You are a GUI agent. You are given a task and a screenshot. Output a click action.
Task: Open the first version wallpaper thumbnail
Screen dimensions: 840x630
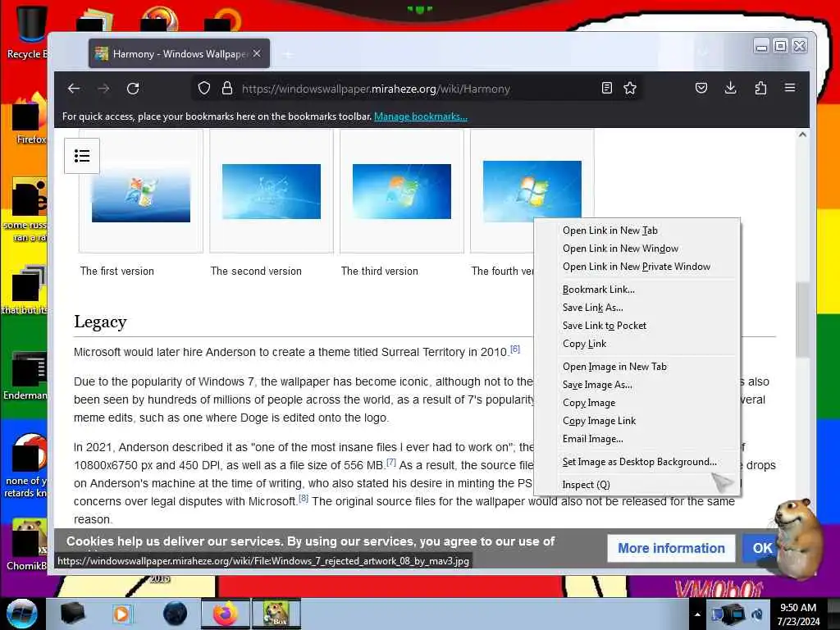(x=141, y=192)
